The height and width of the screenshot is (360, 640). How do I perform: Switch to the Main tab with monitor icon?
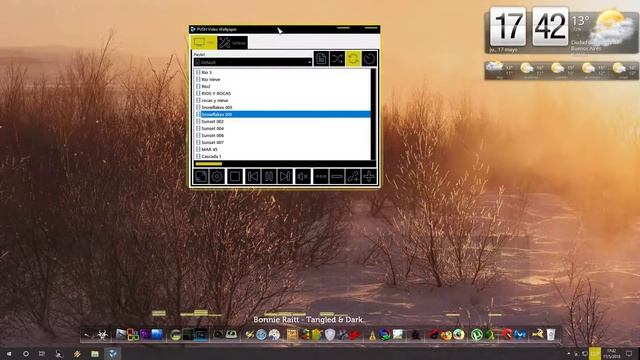204,42
